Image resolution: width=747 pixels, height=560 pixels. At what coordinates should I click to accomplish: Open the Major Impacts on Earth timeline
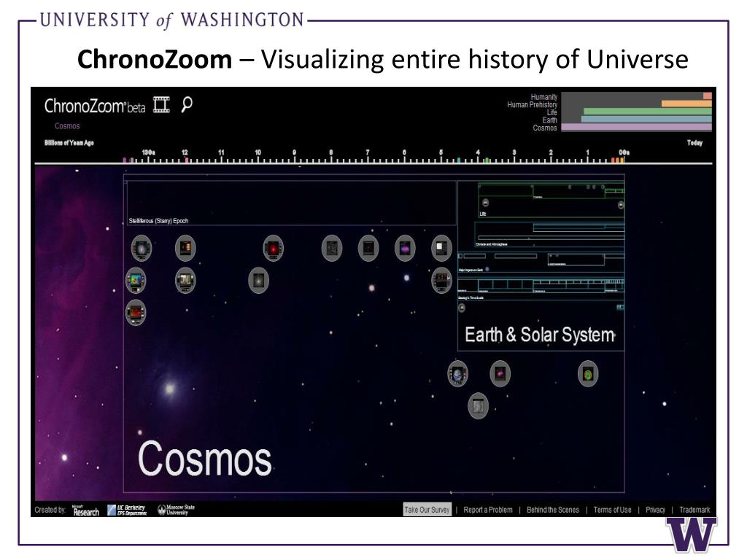click(541, 262)
